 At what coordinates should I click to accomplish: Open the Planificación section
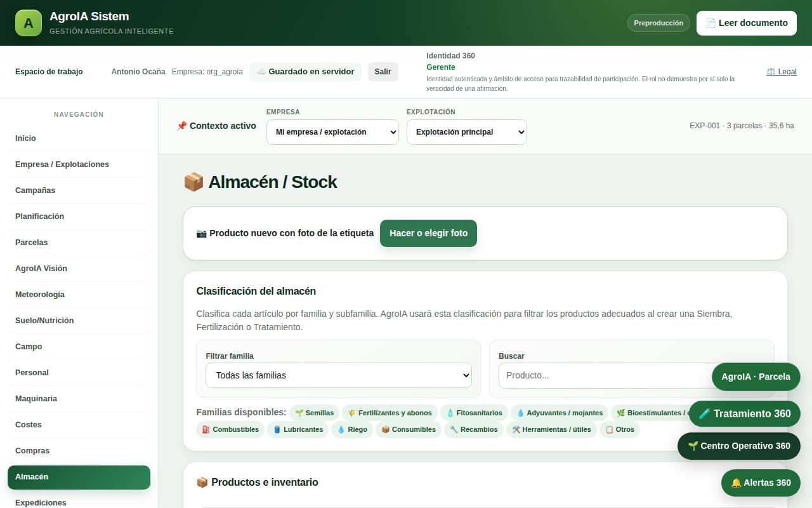pyautogui.click(x=79, y=217)
